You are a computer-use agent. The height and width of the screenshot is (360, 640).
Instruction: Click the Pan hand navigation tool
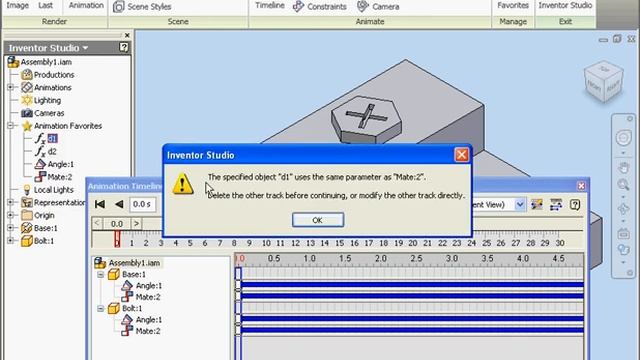623,167
